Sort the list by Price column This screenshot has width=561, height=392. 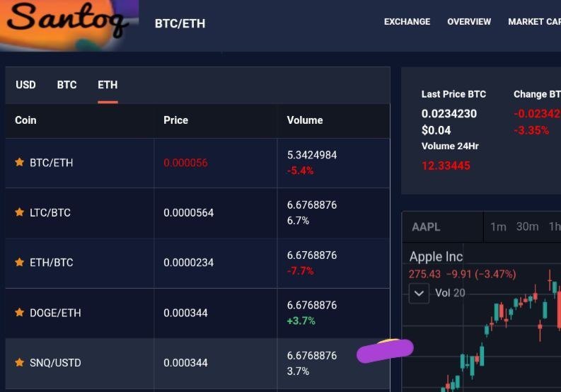[175, 120]
